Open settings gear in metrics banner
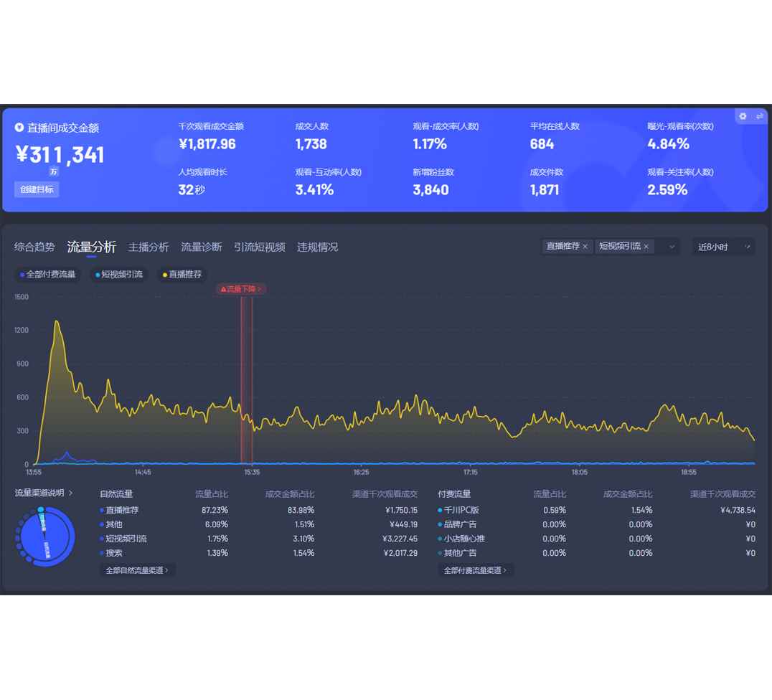772x700 pixels. [x=743, y=116]
